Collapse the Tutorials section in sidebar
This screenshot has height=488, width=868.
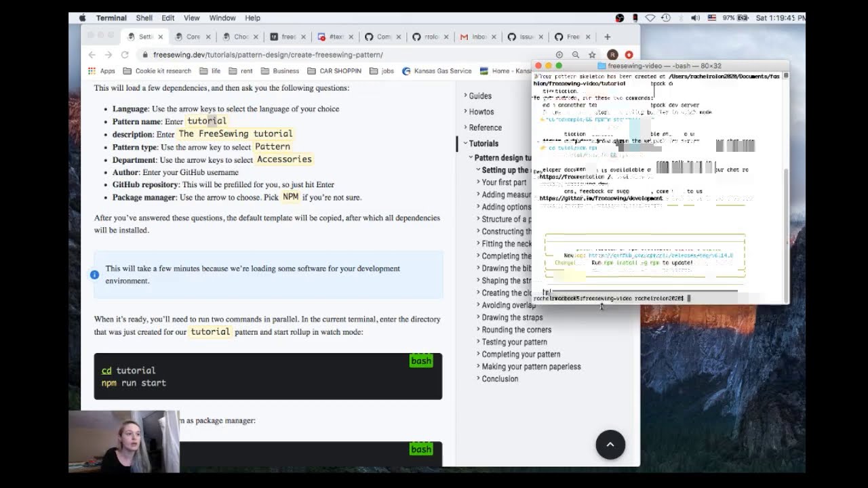pos(483,143)
